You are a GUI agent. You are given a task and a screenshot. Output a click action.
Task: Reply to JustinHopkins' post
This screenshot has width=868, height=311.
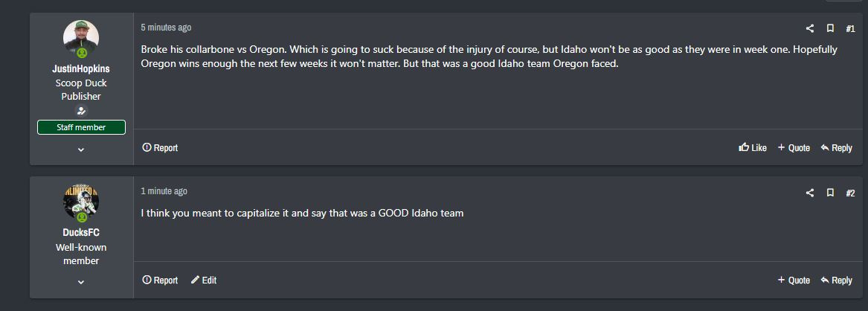point(836,148)
